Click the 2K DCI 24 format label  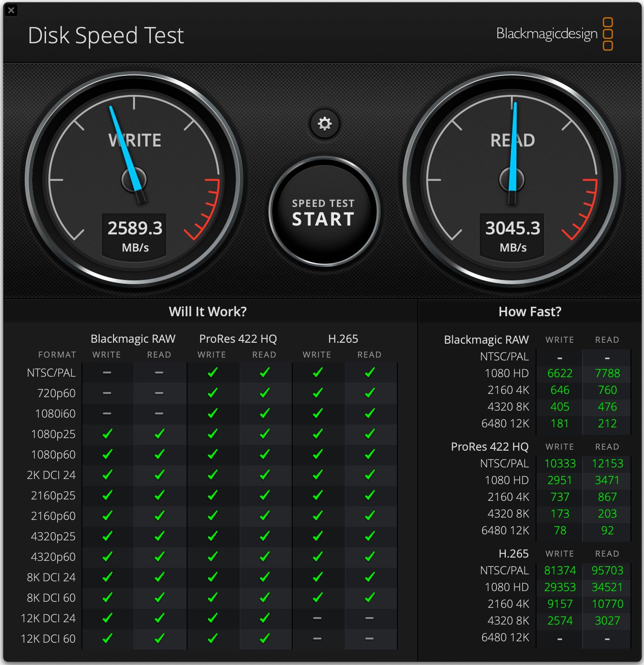[51, 475]
